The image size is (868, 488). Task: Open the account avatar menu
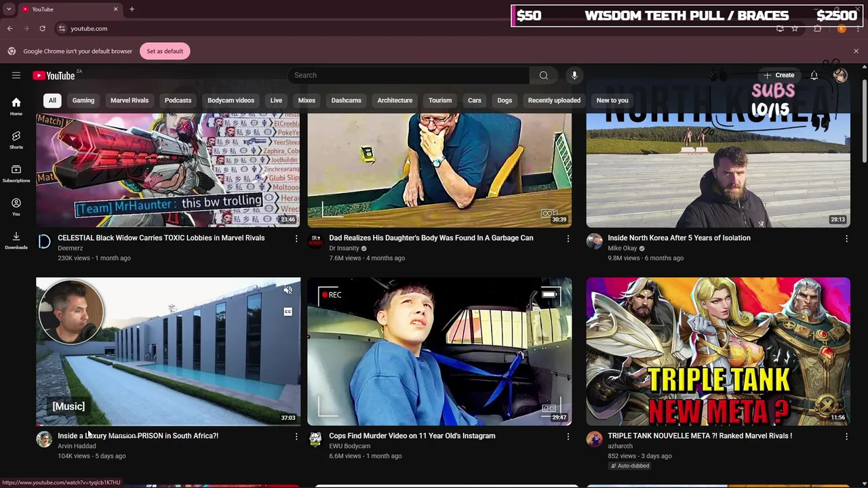tap(840, 75)
